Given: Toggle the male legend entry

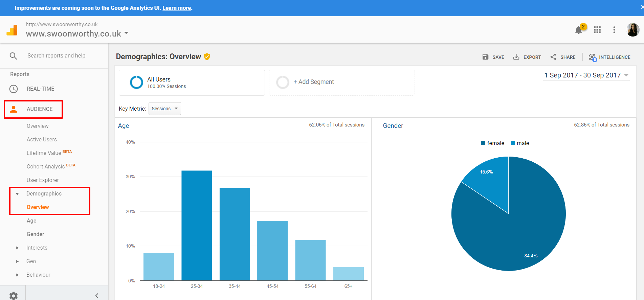Looking at the screenshot, I should coord(520,143).
